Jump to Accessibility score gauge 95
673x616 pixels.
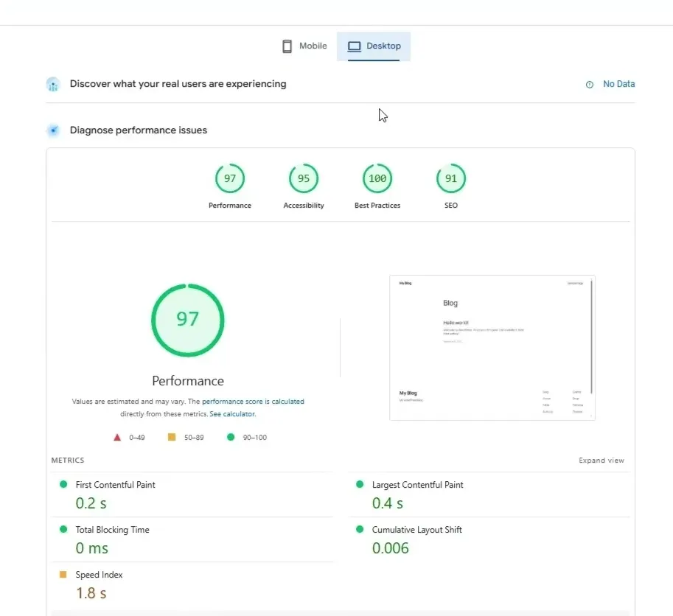point(304,178)
